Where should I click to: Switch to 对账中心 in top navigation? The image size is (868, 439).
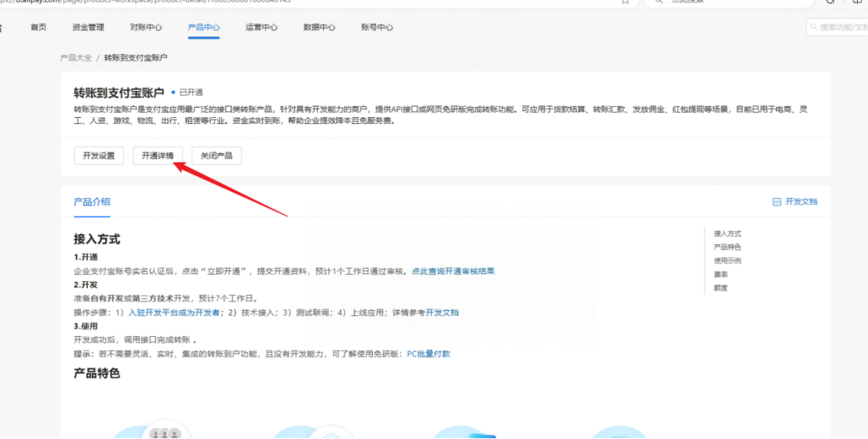[146, 27]
